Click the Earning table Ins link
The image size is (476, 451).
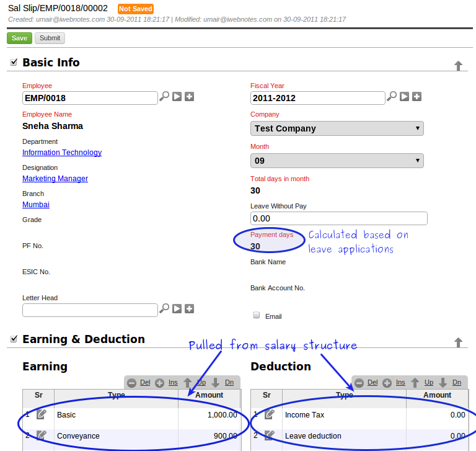point(173,382)
